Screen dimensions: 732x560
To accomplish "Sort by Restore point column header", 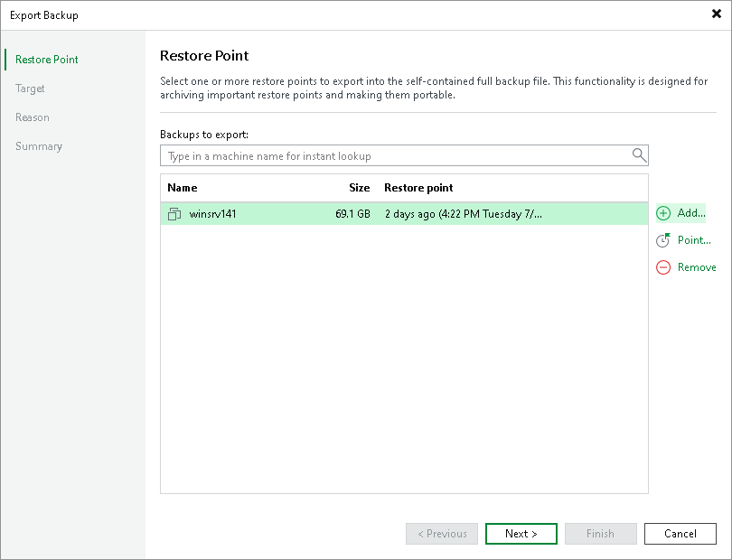I will pyautogui.click(x=418, y=188).
